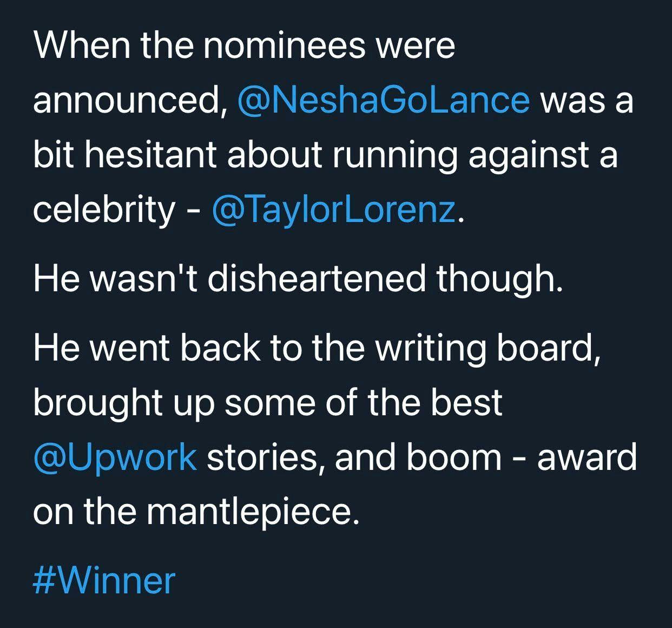Open the @TaylorLorenz profile mention
The image size is (672, 628).
334,210
